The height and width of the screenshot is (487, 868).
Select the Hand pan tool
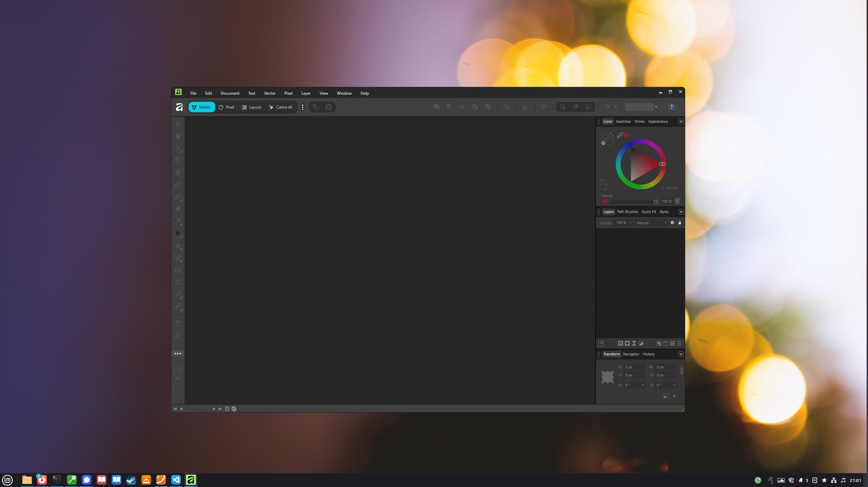[178, 323]
